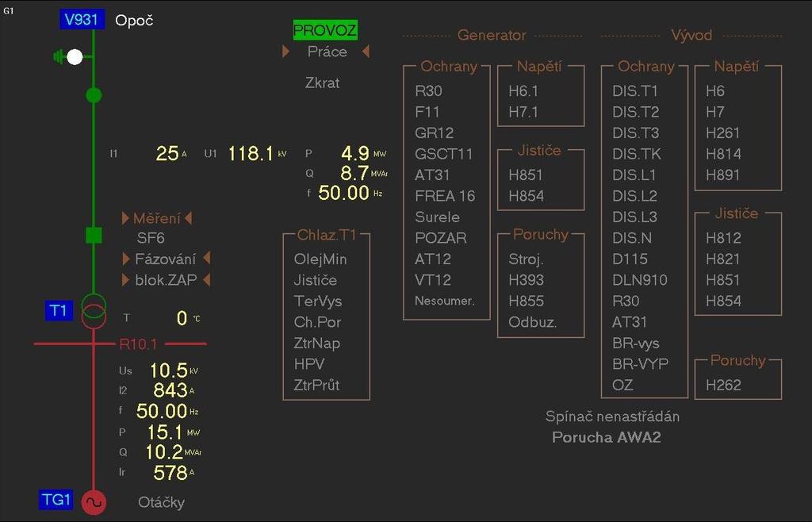
Task: Click the 4.9 MW power value
Action: pos(355,153)
